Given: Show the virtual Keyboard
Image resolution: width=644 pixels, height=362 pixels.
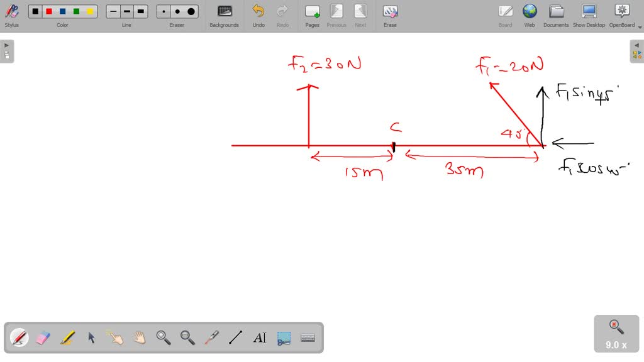Looking at the screenshot, I should (308, 337).
